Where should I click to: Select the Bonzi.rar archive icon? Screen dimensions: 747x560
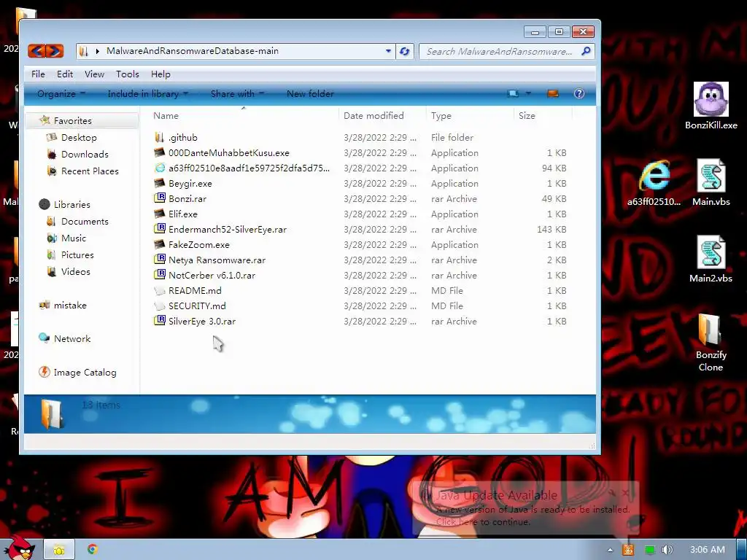click(160, 198)
